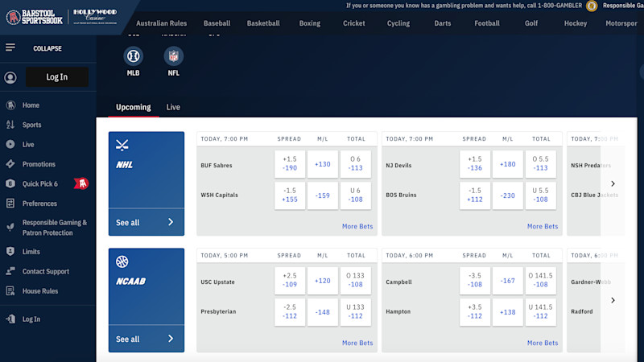Open Basketball in sports menu

point(263,23)
